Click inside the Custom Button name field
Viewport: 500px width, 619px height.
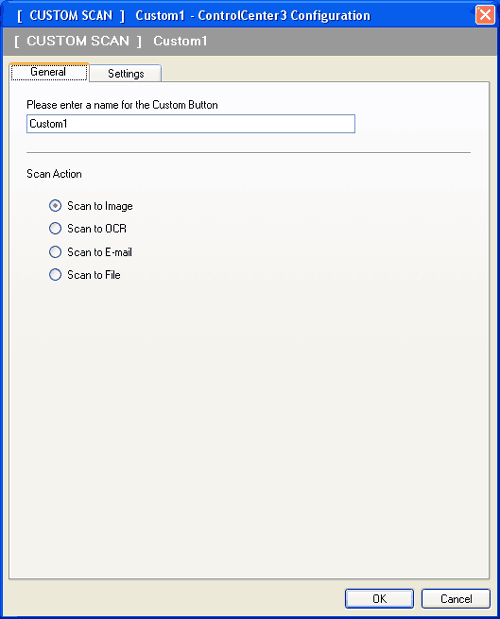(x=191, y=124)
